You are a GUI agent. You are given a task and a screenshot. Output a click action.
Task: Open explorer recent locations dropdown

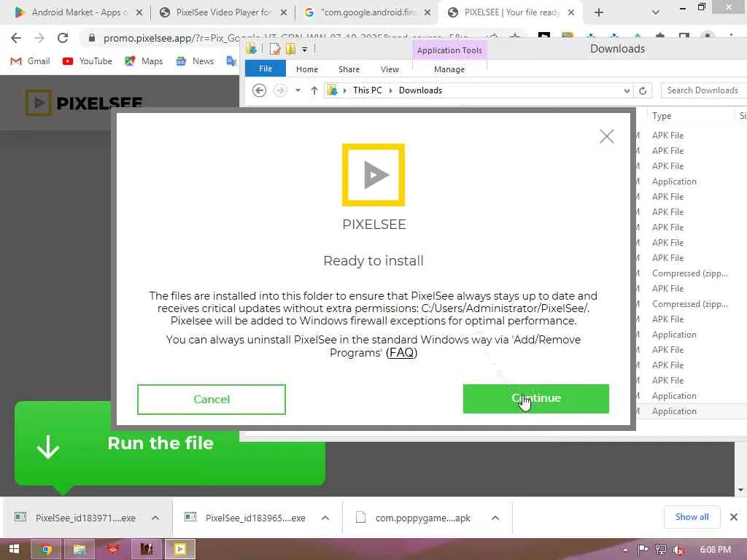click(298, 90)
